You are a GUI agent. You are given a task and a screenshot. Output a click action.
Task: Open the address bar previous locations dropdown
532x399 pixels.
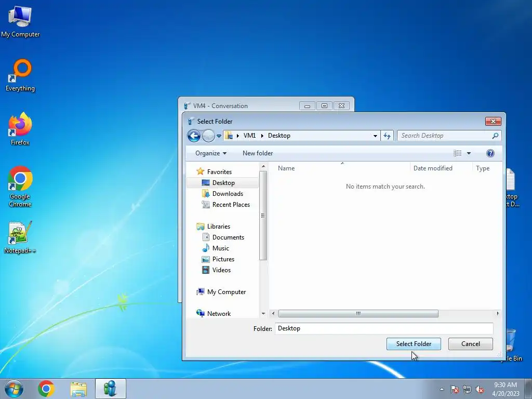click(375, 136)
